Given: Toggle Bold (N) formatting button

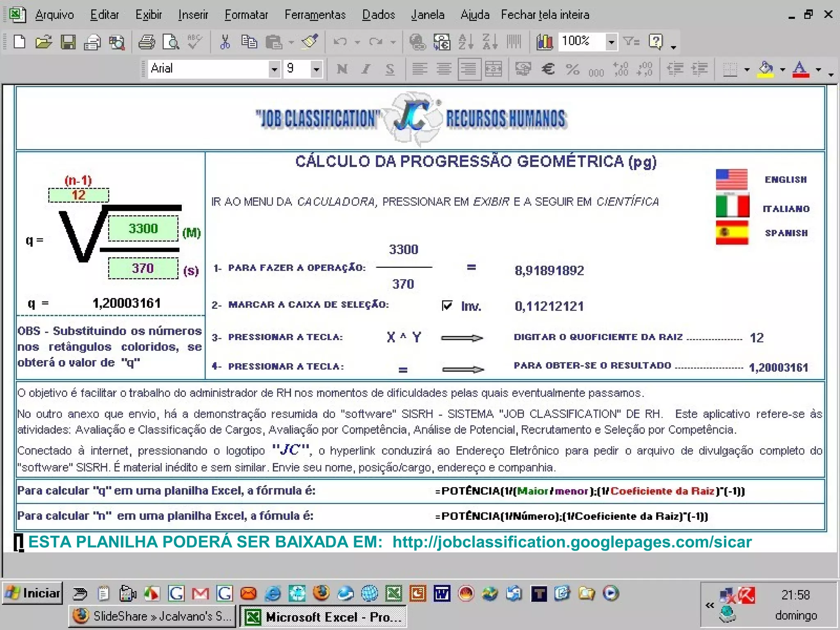Looking at the screenshot, I should pos(342,69).
